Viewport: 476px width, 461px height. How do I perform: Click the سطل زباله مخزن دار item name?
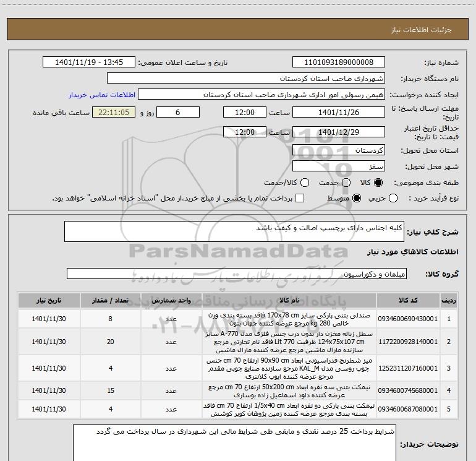point(289,342)
